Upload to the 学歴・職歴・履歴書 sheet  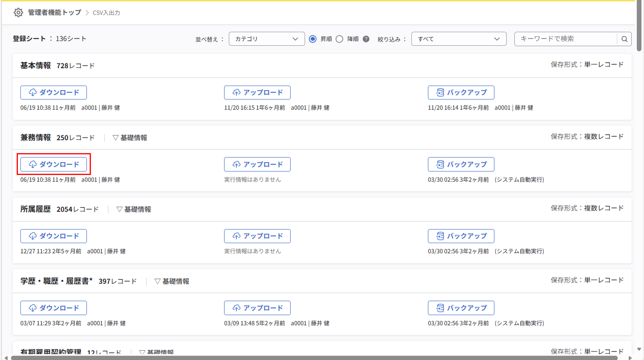[257, 308]
